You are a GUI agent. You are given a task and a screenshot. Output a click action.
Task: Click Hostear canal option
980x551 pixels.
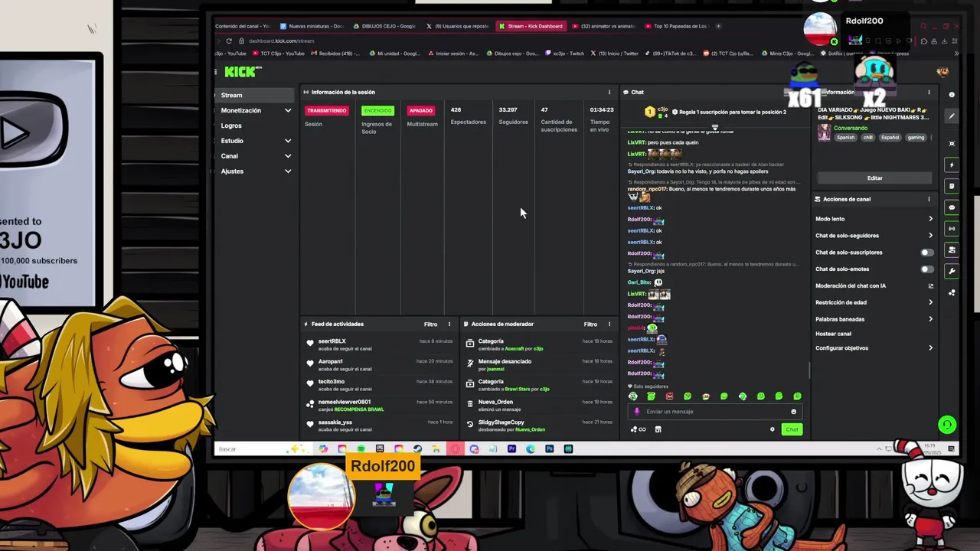tap(833, 334)
